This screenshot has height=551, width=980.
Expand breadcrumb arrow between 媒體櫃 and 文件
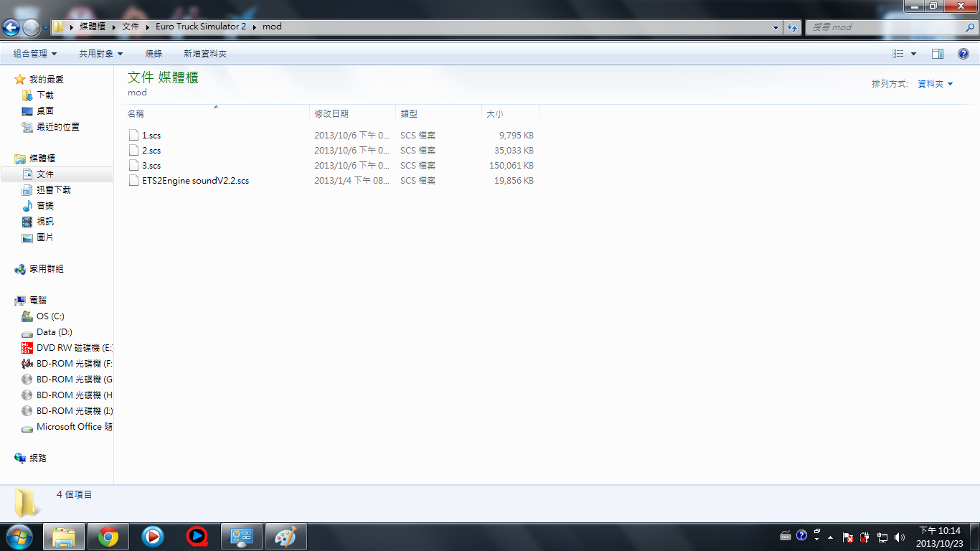coord(113,27)
